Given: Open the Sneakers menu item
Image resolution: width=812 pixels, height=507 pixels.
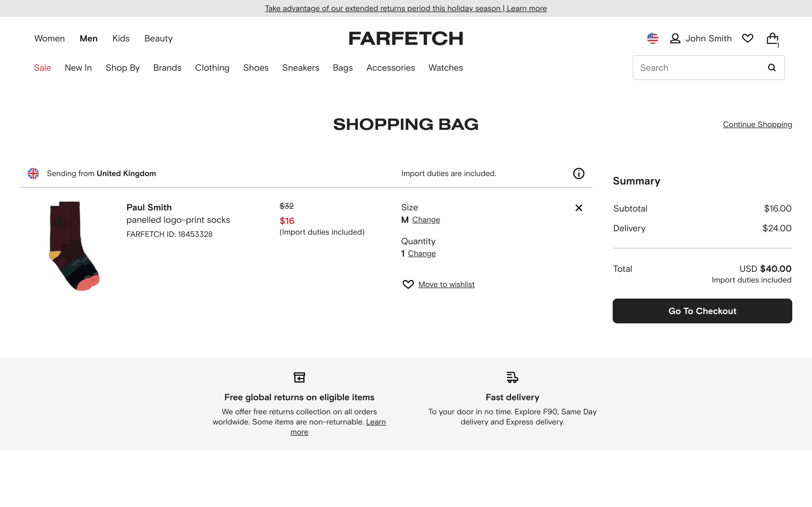Looking at the screenshot, I should coord(300,68).
